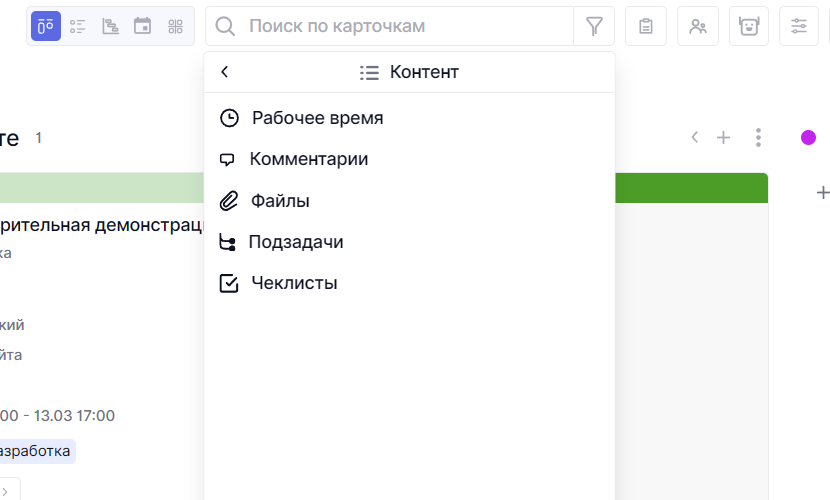Choose the 'Подзадачи' option
This screenshot has width=830, height=500.
point(296,242)
